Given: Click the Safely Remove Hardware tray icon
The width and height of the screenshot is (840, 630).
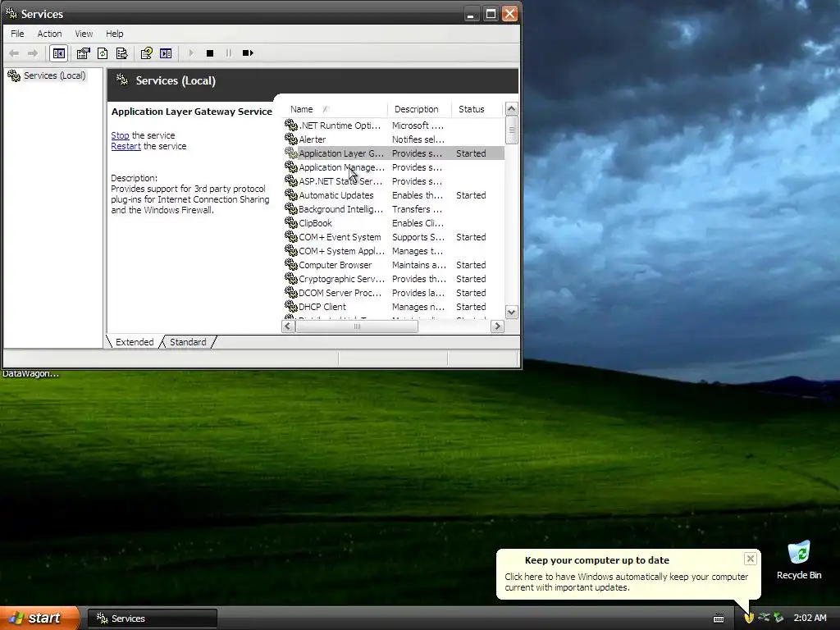Looking at the screenshot, I should [x=764, y=618].
